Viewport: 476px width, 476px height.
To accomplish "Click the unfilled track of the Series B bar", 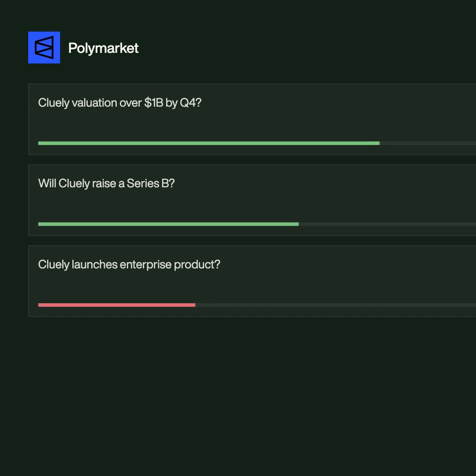I will (387, 224).
